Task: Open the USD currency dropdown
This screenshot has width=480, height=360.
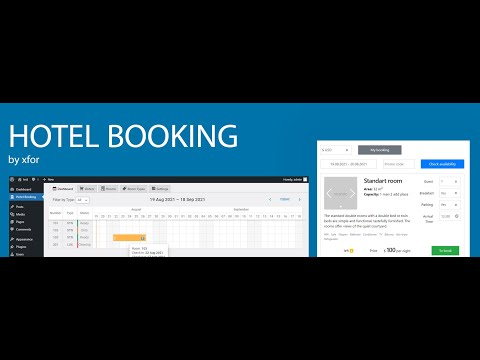Action: pyautogui.click(x=336, y=150)
